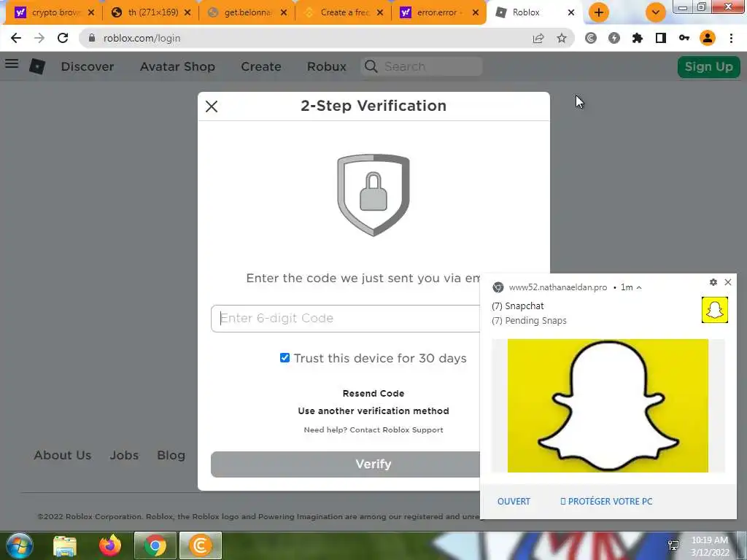Screen dimensions: 747x560
Task: Open the Roblox hamburger navigation menu
Action: (12, 64)
